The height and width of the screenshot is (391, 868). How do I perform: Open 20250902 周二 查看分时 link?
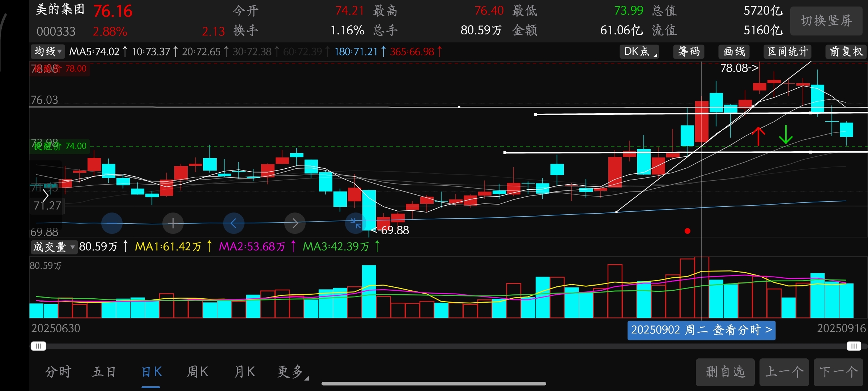pyautogui.click(x=701, y=330)
